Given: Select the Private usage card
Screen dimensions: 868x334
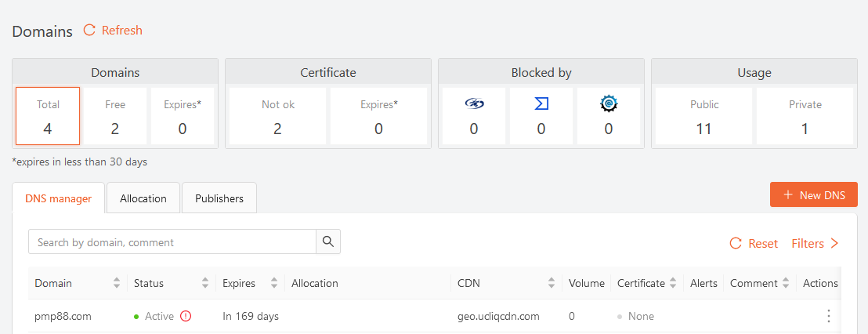Looking at the screenshot, I should click(x=805, y=116).
